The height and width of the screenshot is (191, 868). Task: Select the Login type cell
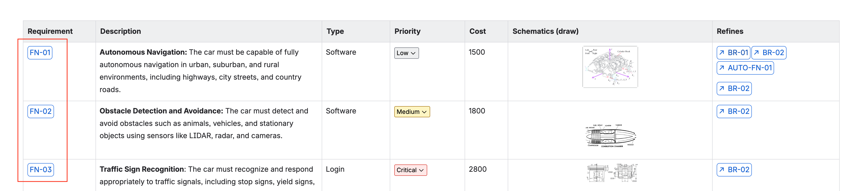pyautogui.click(x=335, y=169)
